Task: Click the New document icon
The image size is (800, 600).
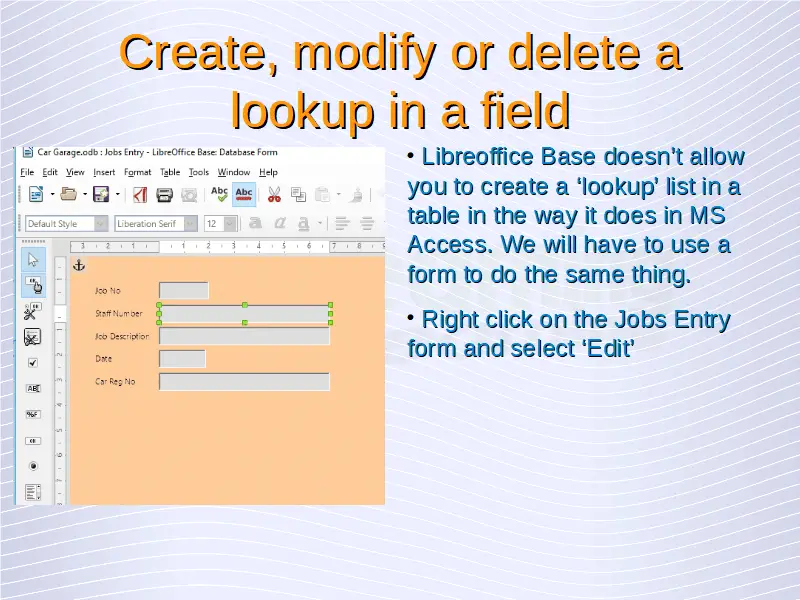Action: point(36,194)
